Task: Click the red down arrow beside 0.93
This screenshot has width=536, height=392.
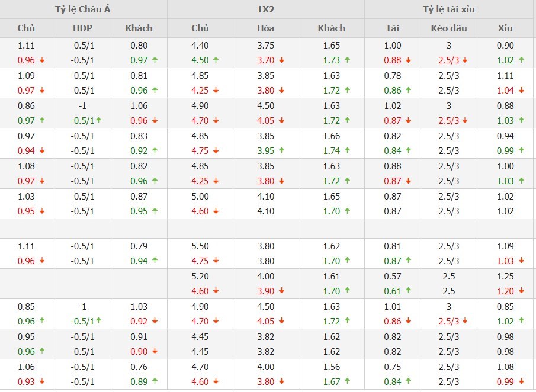Action: pyautogui.click(x=41, y=381)
